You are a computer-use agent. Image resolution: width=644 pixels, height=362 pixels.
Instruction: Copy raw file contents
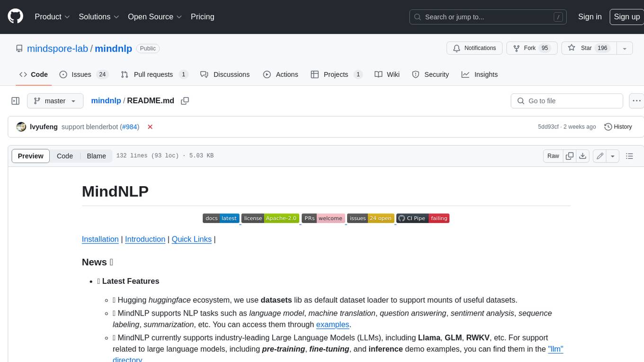570,156
